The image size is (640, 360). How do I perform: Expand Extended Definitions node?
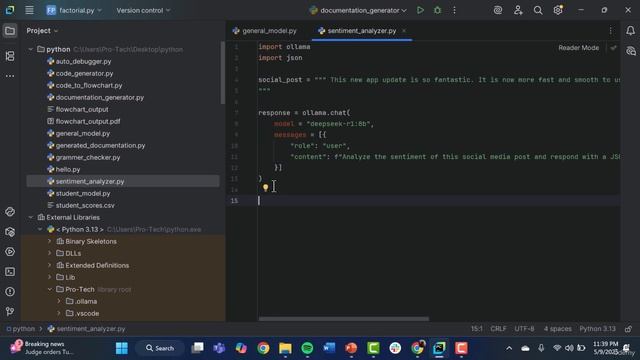pyautogui.click(x=49, y=265)
